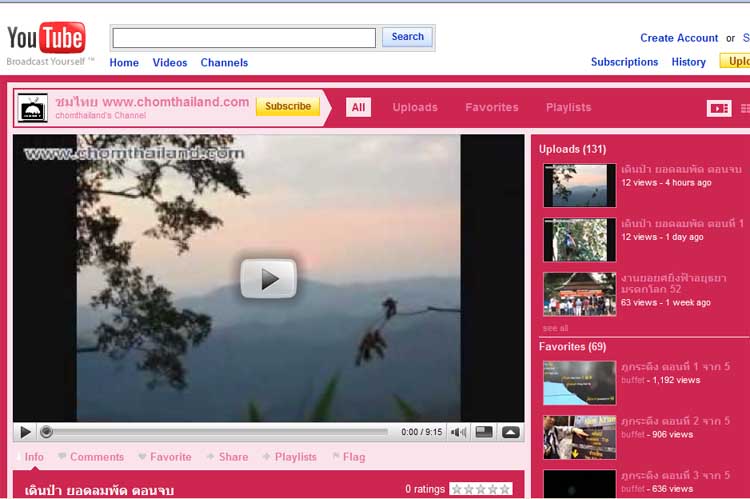Viewport: 750px width, 499px height.
Task: Switch to the Uploads tab
Action: [415, 108]
